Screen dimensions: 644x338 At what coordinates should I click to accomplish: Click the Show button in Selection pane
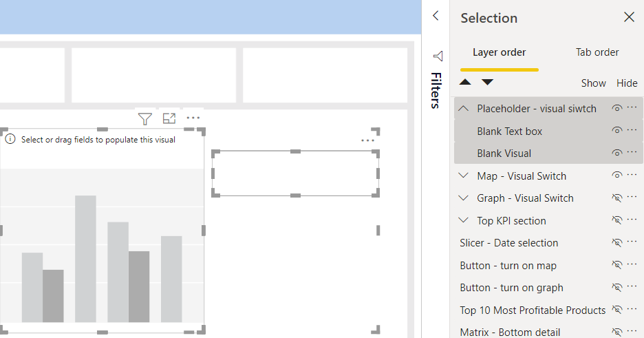click(594, 83)
